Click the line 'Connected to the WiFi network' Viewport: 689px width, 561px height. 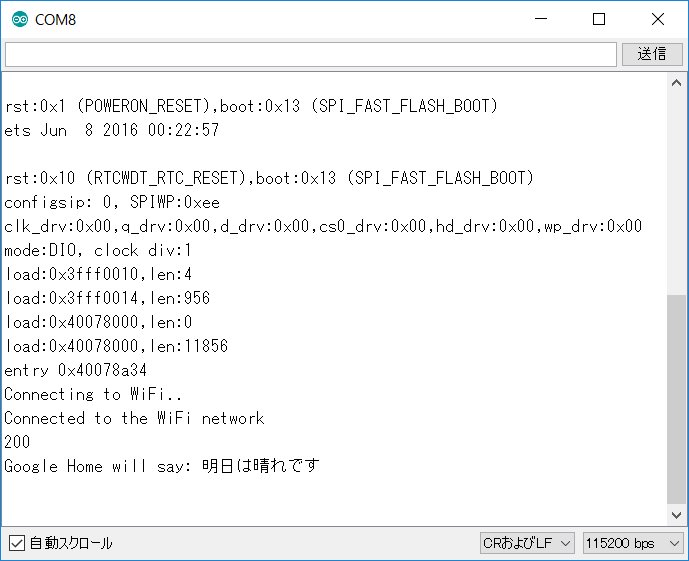(134, 418)
